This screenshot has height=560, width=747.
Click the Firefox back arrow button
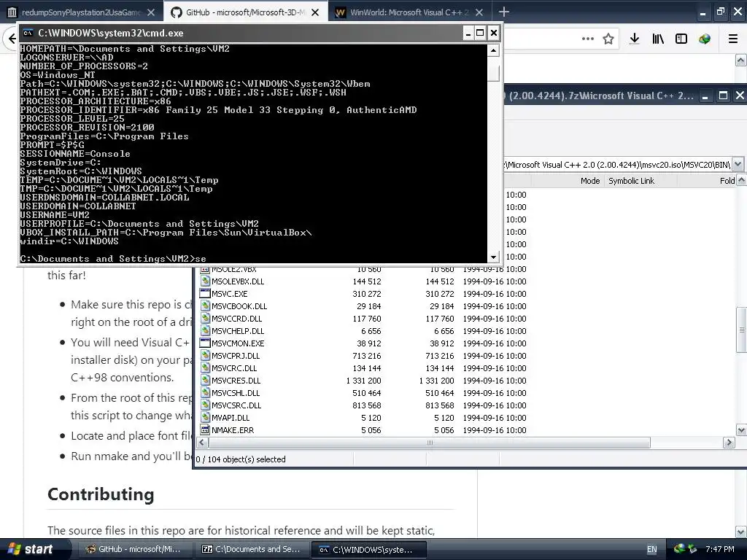(x=12, y=39)
